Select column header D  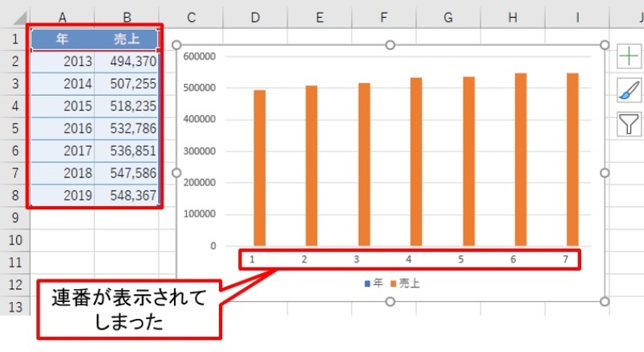point(255,17)
